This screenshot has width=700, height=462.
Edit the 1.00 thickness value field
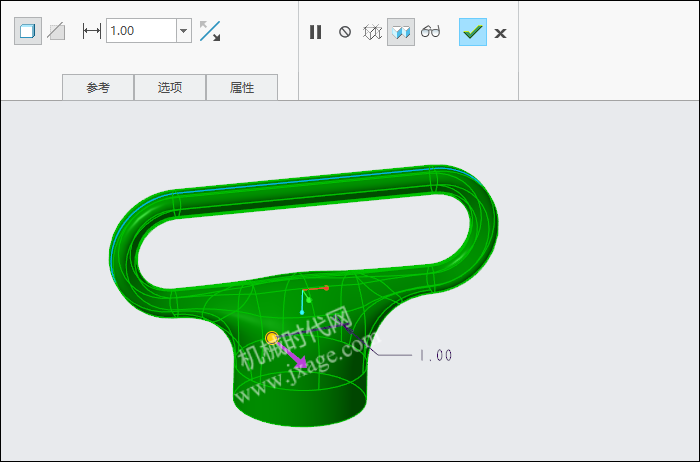pos(141,31)
